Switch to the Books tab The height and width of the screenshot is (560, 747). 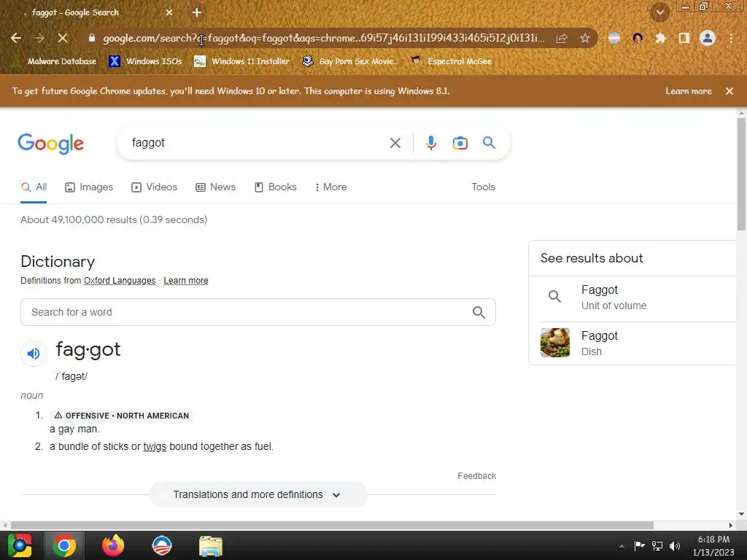[276, 187]
